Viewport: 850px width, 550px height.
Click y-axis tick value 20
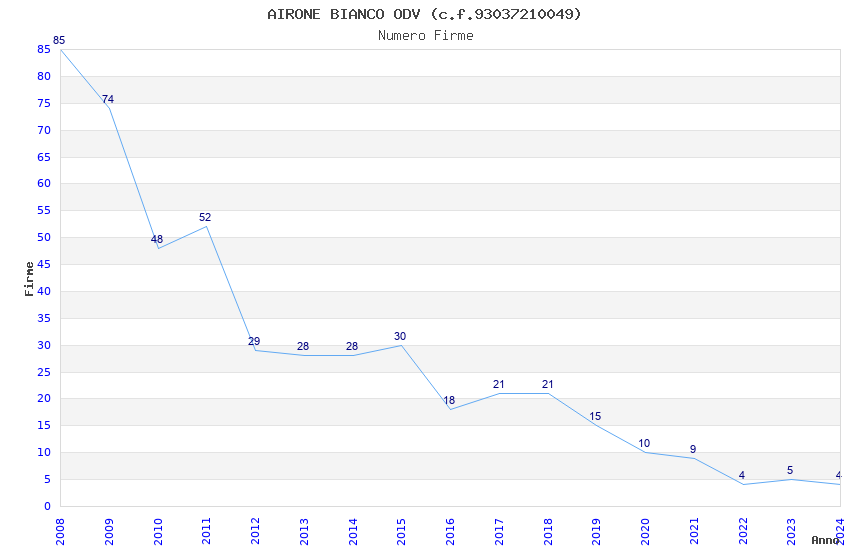tap(44, 398)
